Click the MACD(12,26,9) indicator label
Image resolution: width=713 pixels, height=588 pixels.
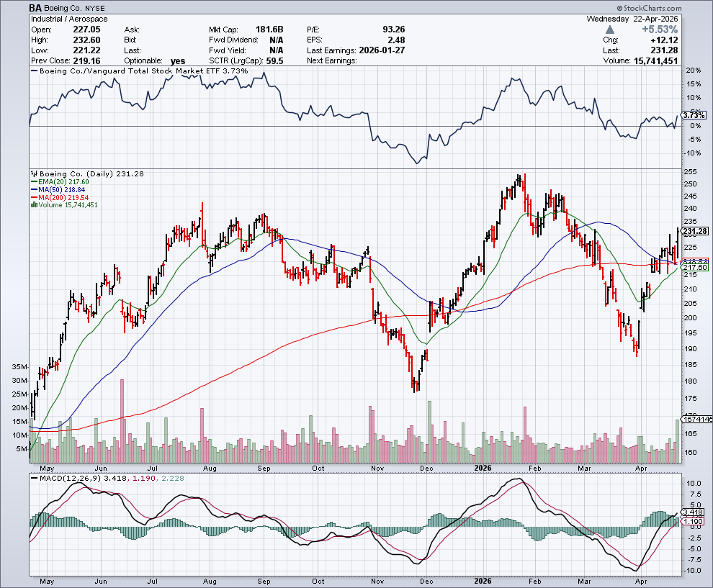pos(65,477)
